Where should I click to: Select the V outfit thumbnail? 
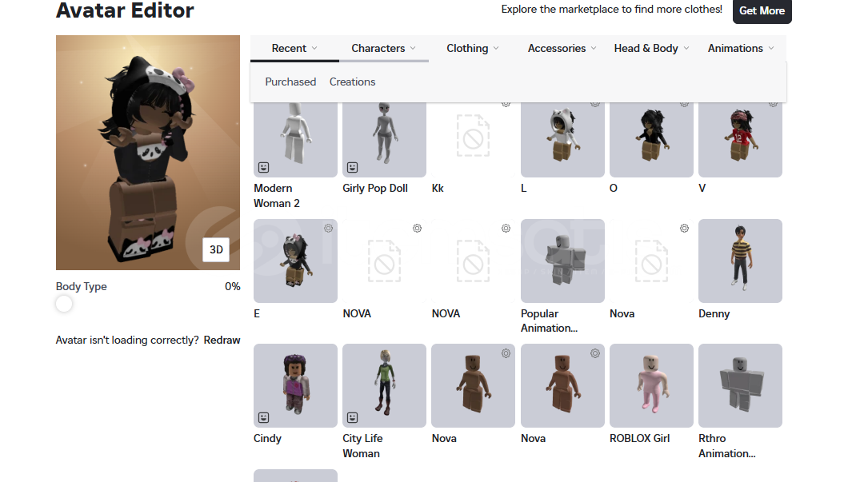(740, 139)
